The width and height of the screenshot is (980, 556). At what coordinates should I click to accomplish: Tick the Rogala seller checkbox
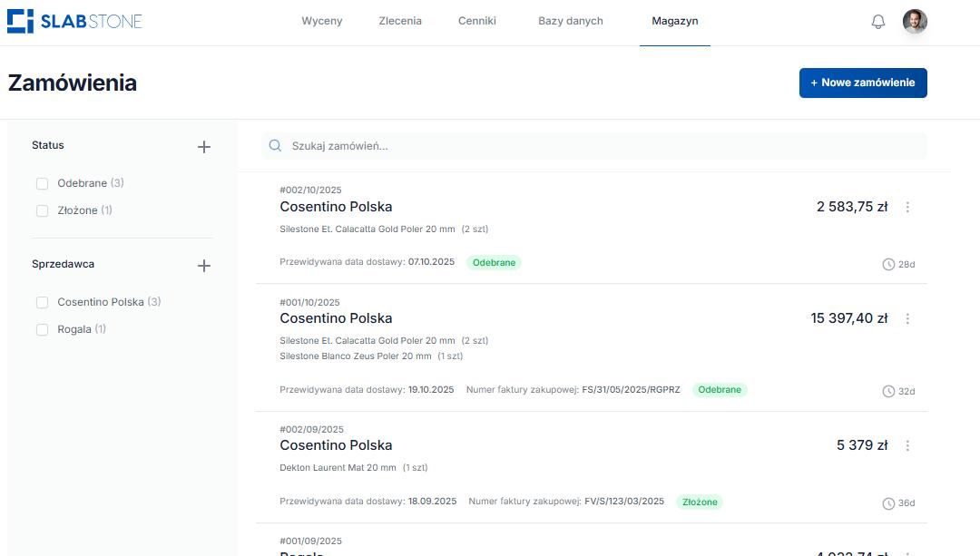tap(42, 330)
